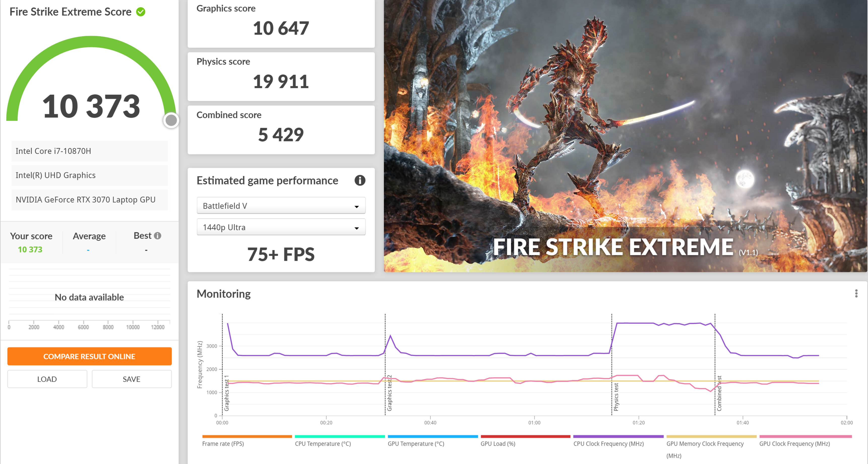Viewport: 868px width, 464px height.
Task: Click the Intel Core i7-10870H row
Action: pyautogui.click(x=90, y=151)
